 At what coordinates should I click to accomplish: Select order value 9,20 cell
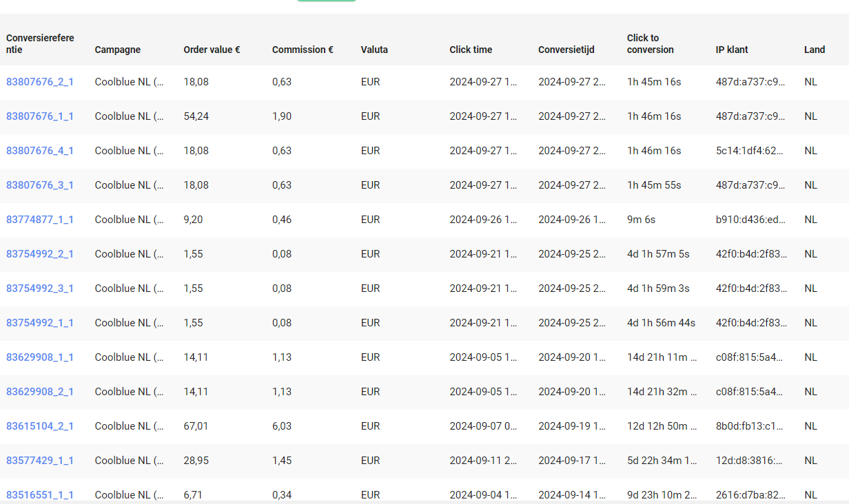(x=194, y=220)
